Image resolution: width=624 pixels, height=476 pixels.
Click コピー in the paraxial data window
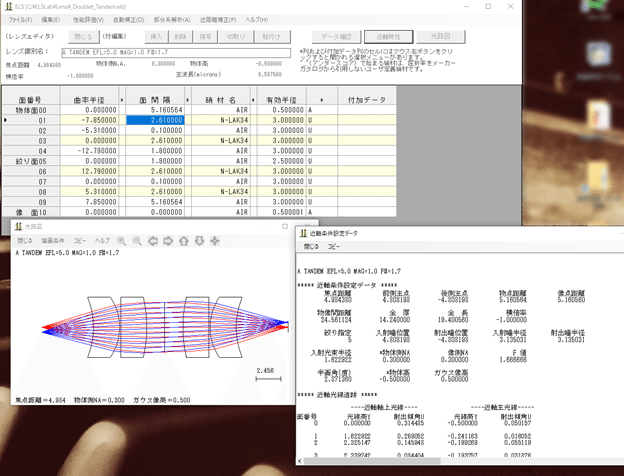coord(333,247)
